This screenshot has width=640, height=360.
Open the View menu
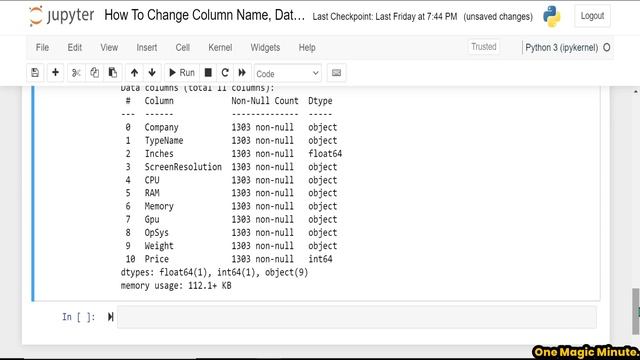point(109,48)
